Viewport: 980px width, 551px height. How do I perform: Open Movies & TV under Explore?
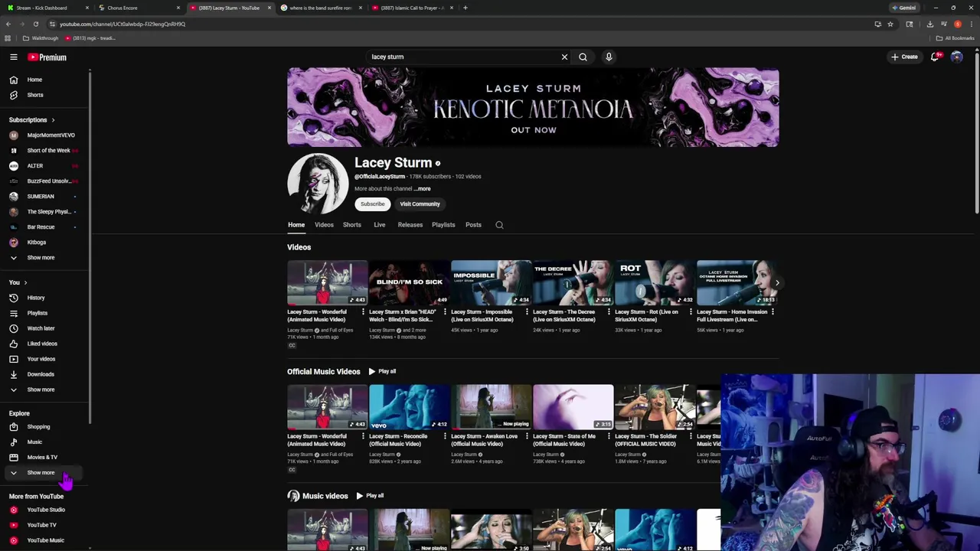(44, 458)
